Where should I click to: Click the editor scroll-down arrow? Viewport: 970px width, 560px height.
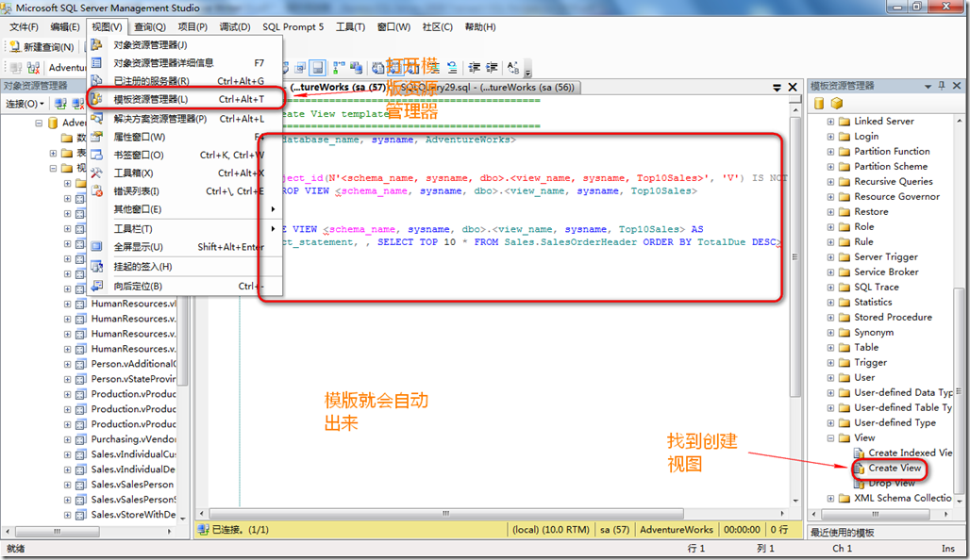click(x=795, y=501)
